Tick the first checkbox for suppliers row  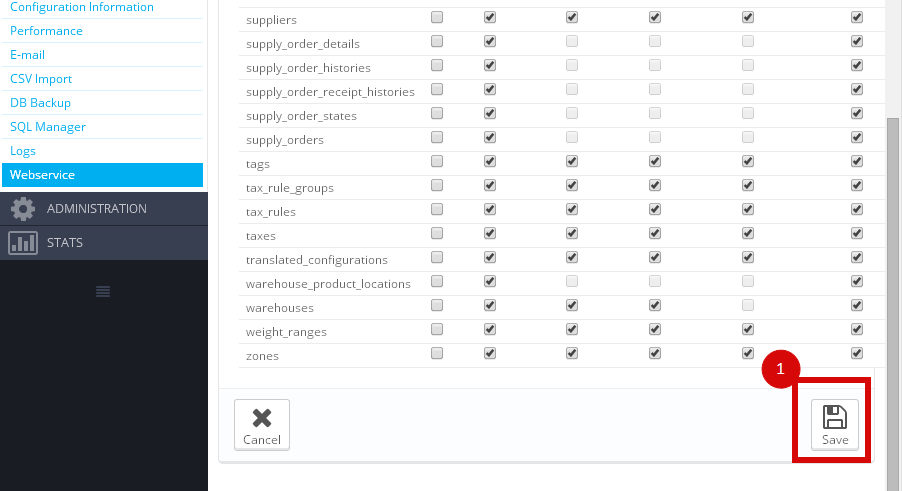pyautogui.click(x=437, y=17)
